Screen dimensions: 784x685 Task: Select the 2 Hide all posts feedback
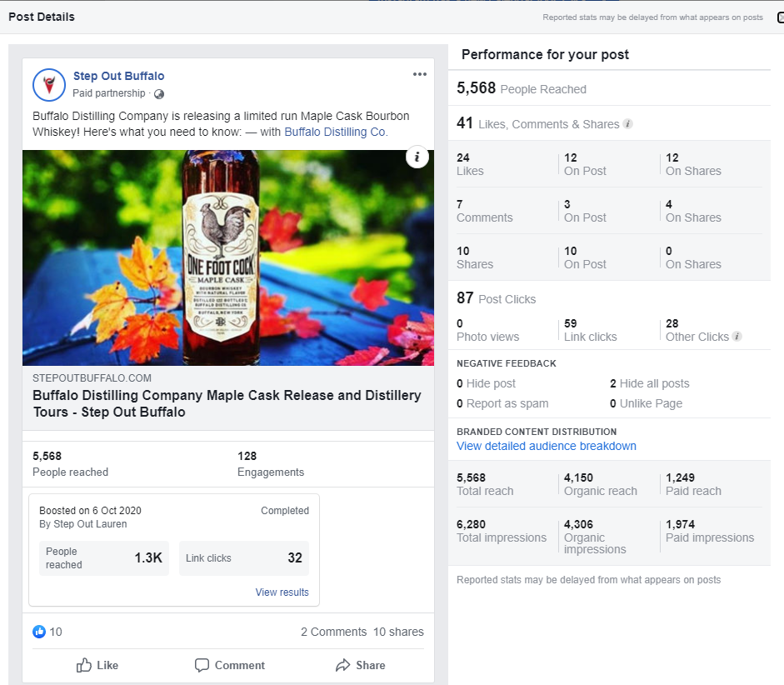coord(650,383)
